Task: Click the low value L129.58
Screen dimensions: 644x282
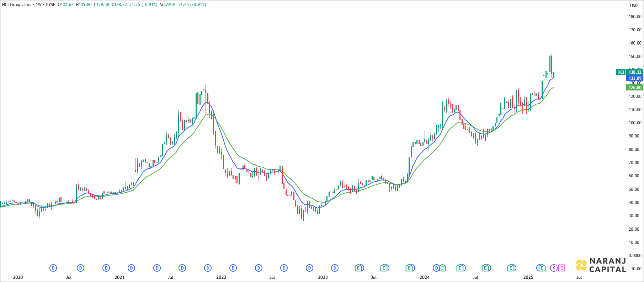Action: 101,5
